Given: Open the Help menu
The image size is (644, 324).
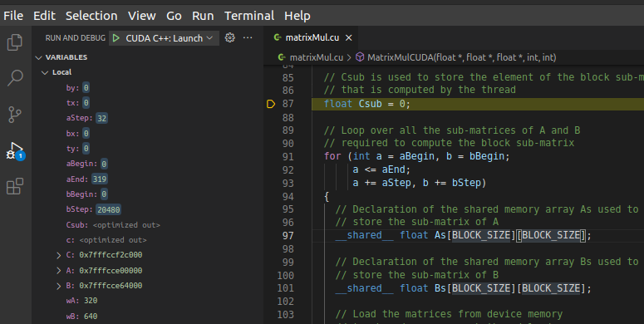Looking at the screenshot, I should point(297,16).
